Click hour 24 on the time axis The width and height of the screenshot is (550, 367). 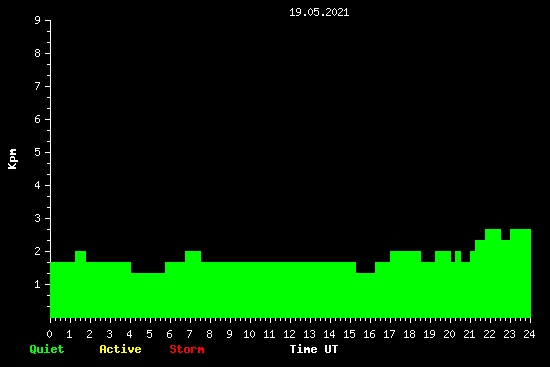tap(529, 334)
